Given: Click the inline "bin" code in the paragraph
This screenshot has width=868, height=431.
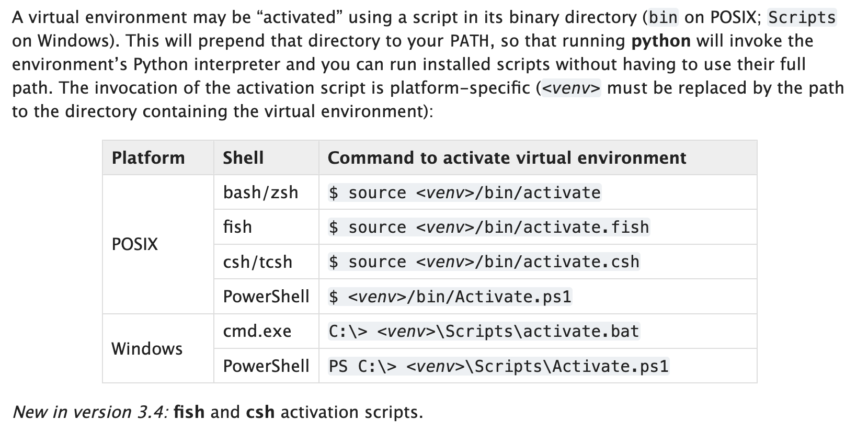Looking at the screenshot, I should coord(663,18).
